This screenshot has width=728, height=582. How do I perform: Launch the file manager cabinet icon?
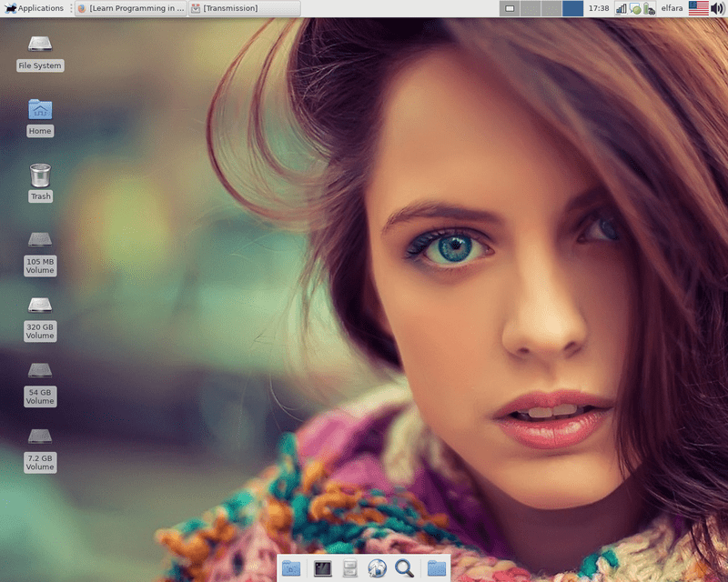[x=349, y=568]
